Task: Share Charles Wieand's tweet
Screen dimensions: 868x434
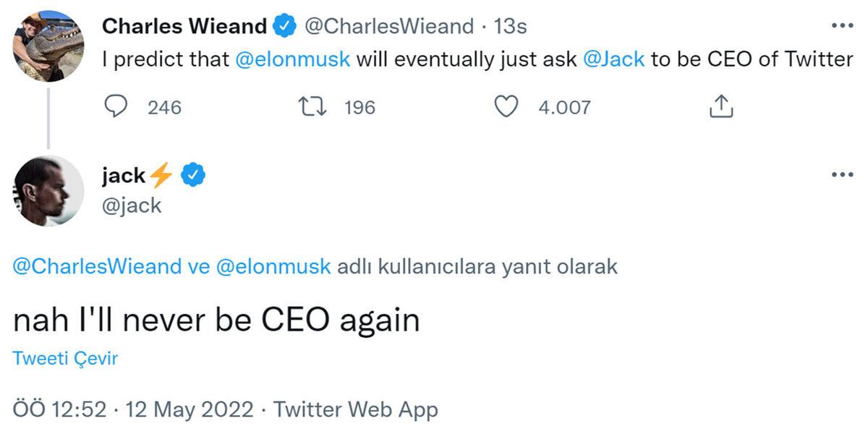Action: point(720,106)
